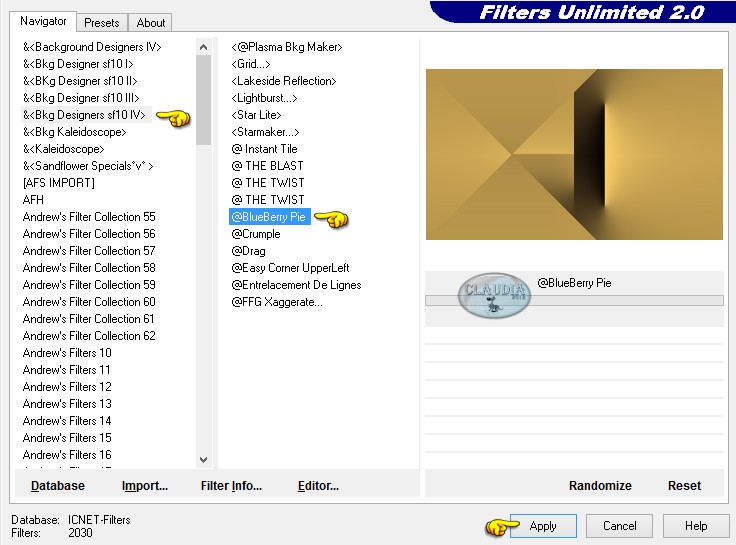The image size is (736, 545).
Task: Randomize the filter settings
Action: click(x=600, y=485)
